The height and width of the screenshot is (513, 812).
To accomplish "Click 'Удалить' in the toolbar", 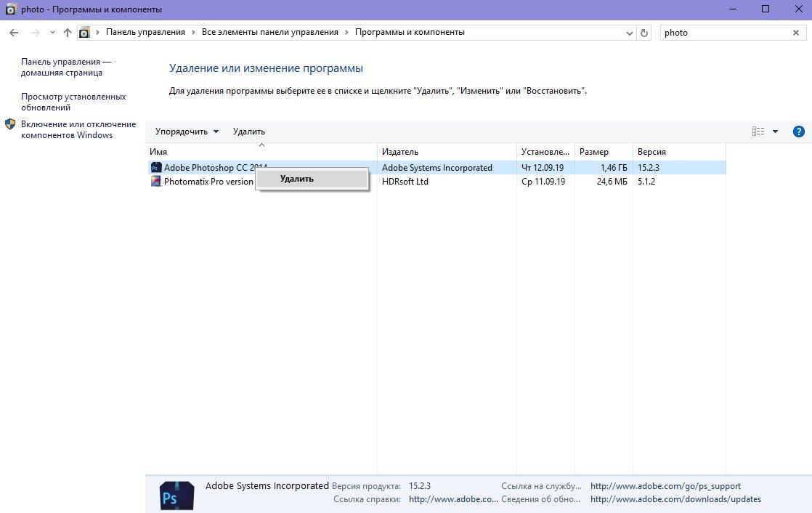I will [249, 132].
